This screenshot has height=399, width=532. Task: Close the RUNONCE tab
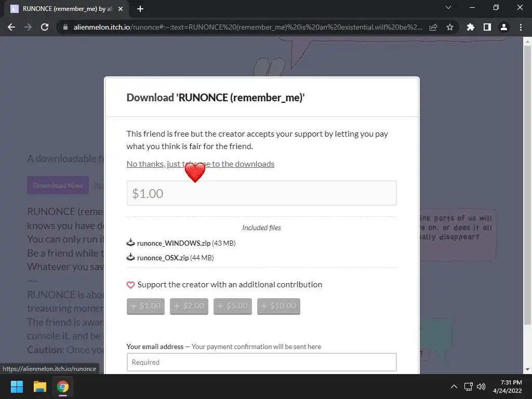[x=121, y=9]
